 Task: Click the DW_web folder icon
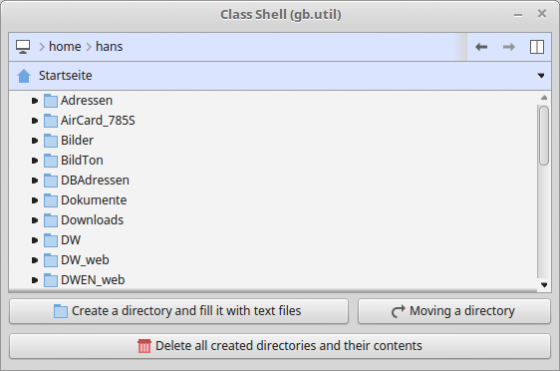click(51, 260)
